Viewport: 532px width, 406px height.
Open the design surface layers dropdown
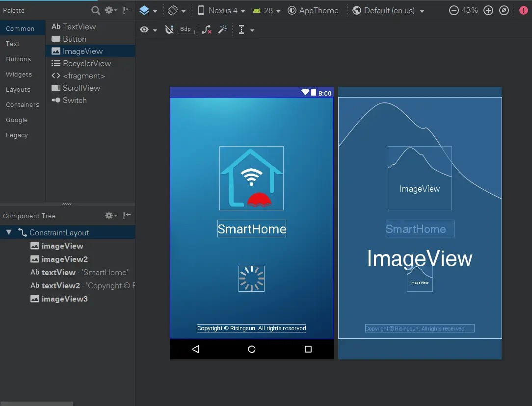148,10
